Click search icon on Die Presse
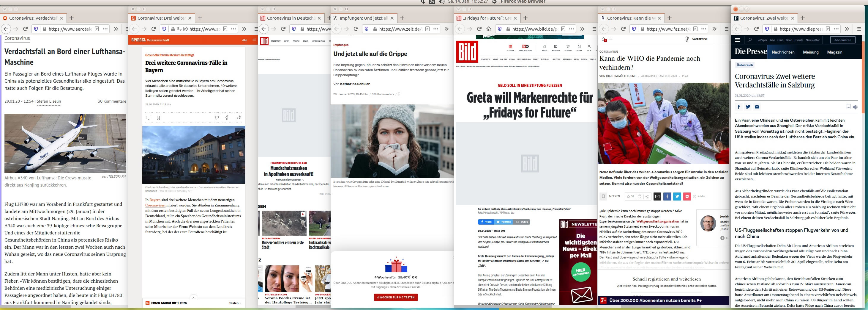Screen dimensions: 868x310 pos(750,40)
